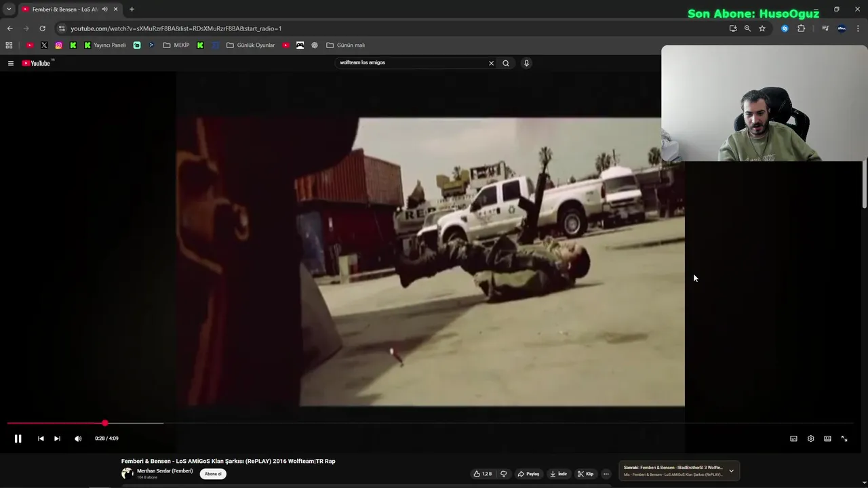
Task: Go back with browser back arrow
Action: (9, 28)
